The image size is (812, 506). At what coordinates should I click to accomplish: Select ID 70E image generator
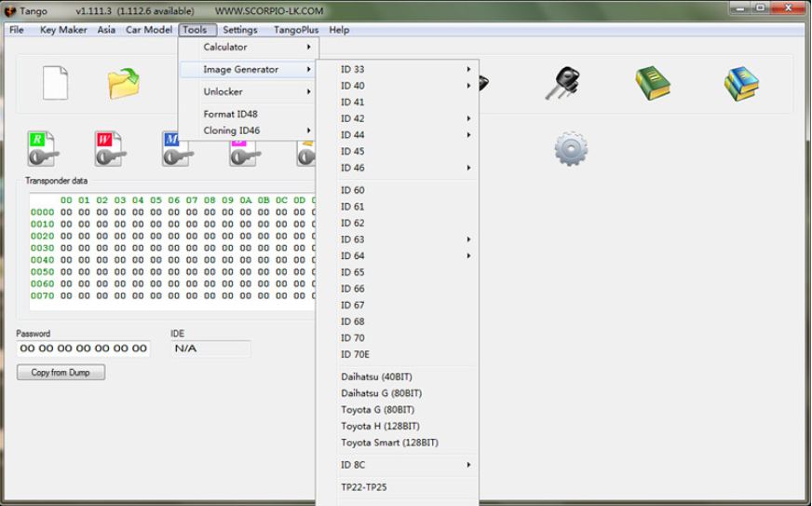398,355
